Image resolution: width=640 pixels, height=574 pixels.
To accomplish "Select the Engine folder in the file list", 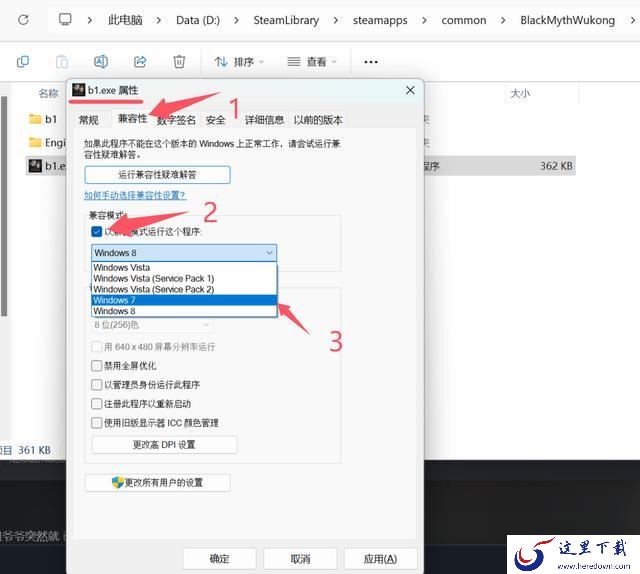I will (x=47, y=142).
